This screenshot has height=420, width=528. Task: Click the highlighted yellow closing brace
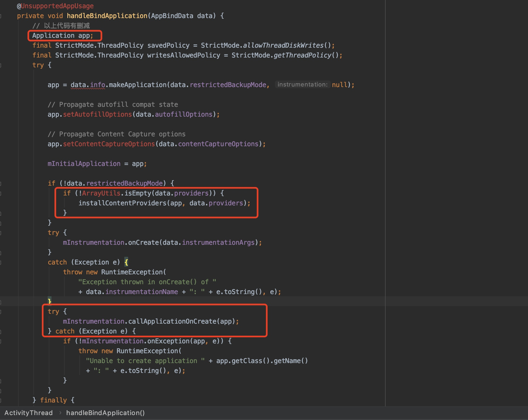(50, 301)
